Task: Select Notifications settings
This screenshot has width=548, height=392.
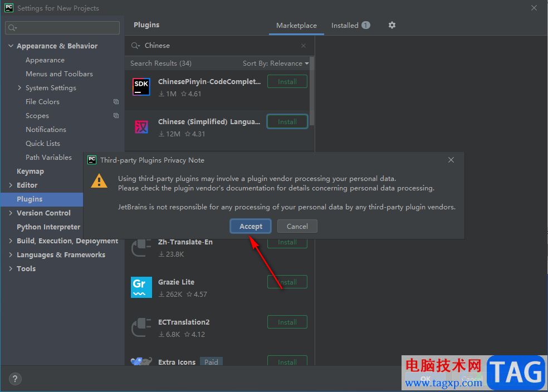Action: [x=46, y=130]
